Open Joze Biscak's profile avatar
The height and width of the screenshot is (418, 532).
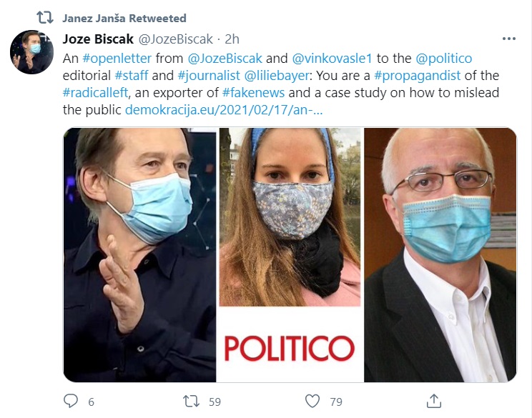tap(31, 52)
